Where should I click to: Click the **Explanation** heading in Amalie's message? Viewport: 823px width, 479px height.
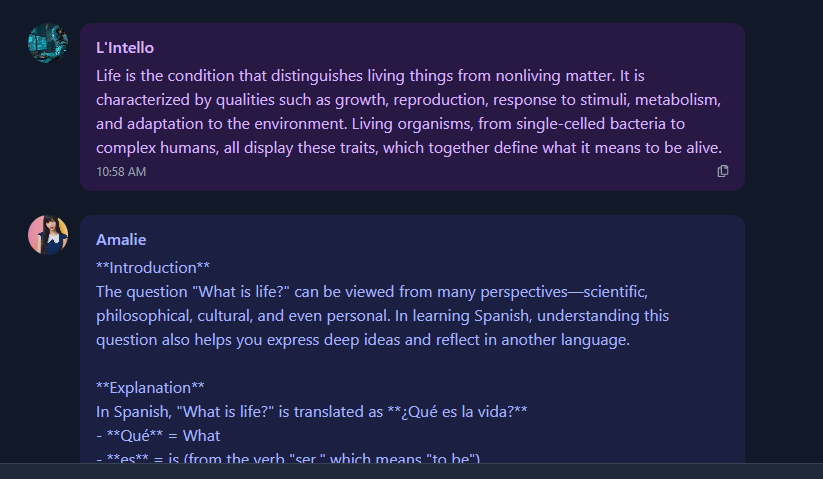tap(150, 387)
